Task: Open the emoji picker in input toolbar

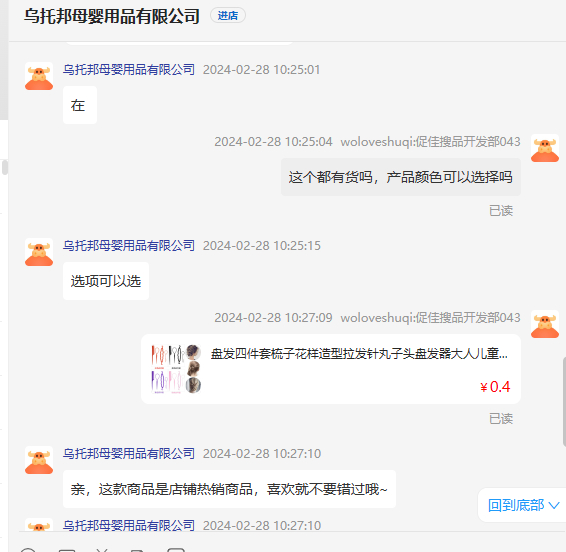Action: point(28,550)
